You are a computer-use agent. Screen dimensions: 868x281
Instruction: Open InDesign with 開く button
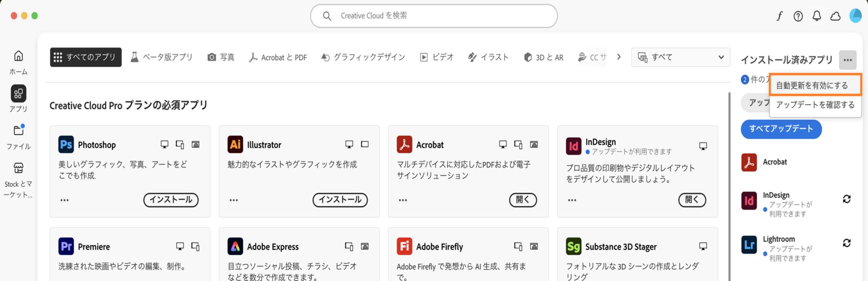click(692, 200)
